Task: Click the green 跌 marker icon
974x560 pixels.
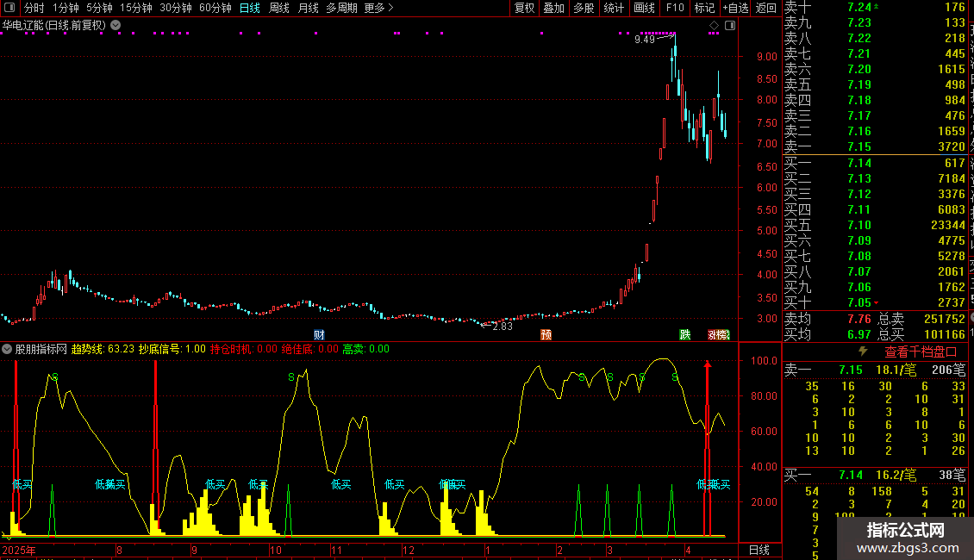Action: click(684, 335)
